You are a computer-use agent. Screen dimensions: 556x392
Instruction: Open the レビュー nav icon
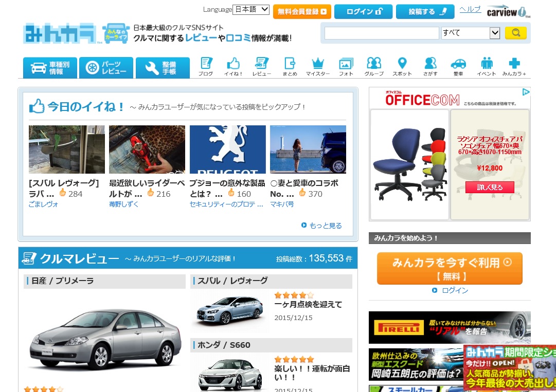[262, 66]
